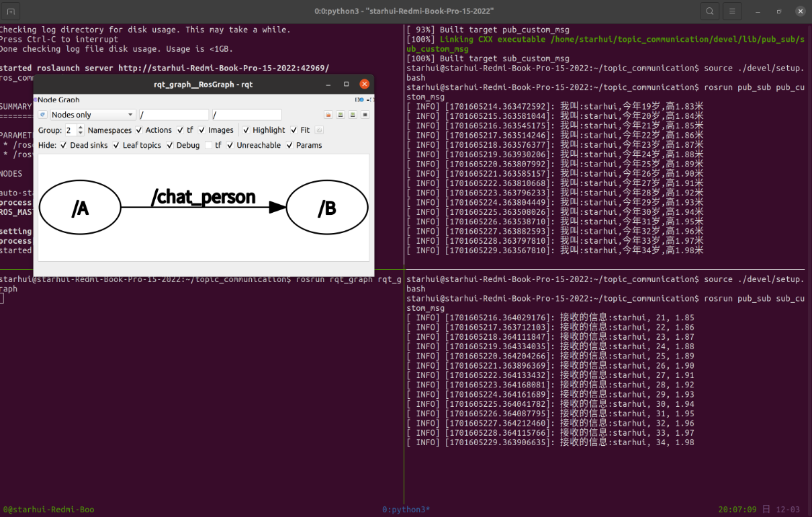This screenshot has height=517, width=812.
Task: Uncheck Hide Params
Action: (x=289, y=145)
